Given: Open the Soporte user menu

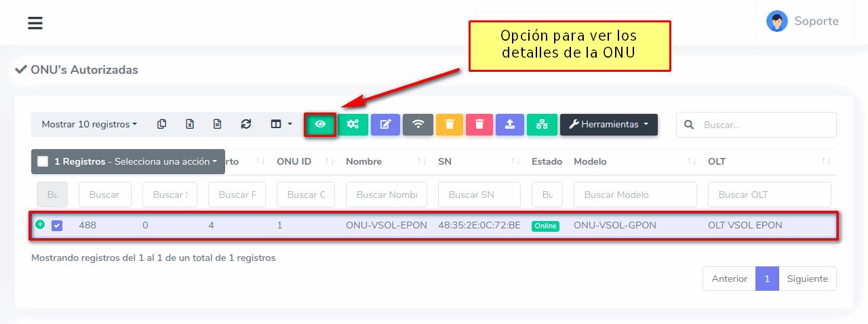Looking at the screenshot, I should pos(803,21).
